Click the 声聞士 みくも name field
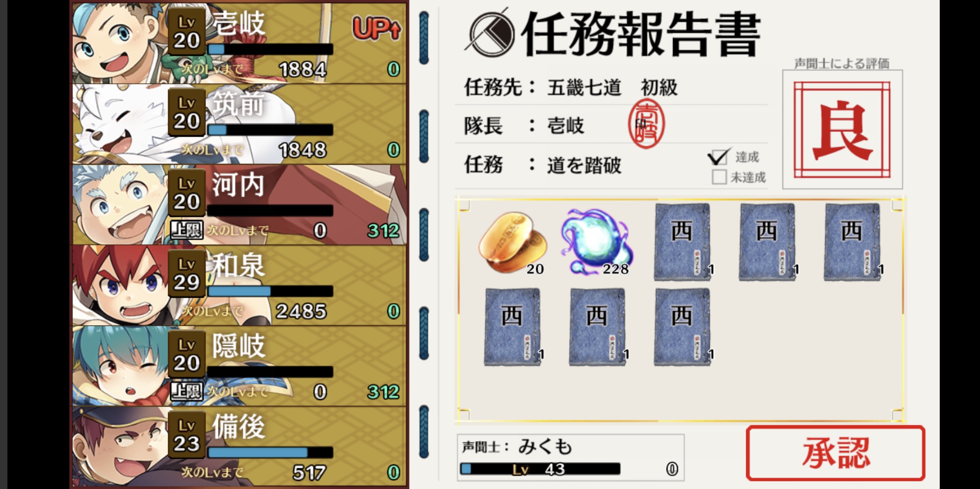Screen dimensions: 980x489 [570, 446]
